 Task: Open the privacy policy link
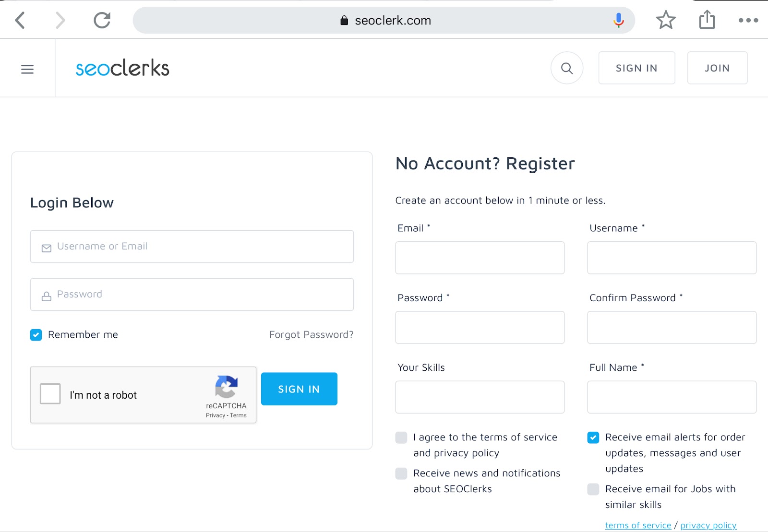(708, 525)
